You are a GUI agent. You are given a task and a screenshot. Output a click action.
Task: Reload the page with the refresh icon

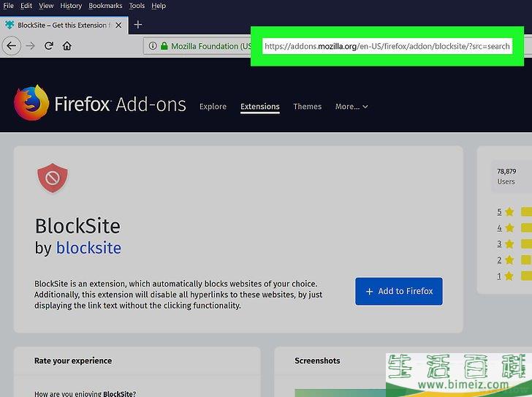pos(49,46)
